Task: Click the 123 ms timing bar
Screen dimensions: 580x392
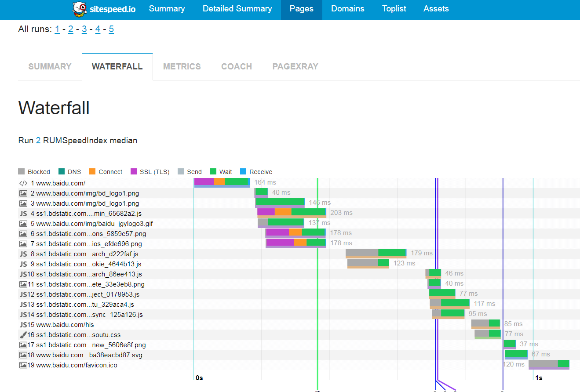Action: click(x=368, y=263)
